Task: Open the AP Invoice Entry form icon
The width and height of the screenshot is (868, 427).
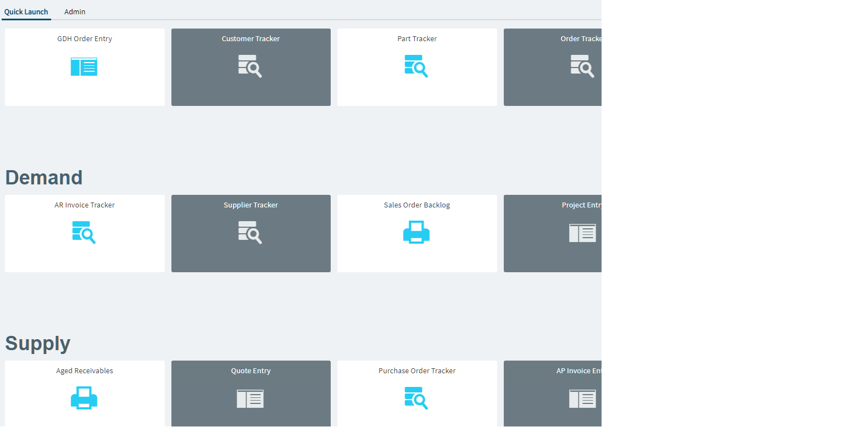Action: 582,399
